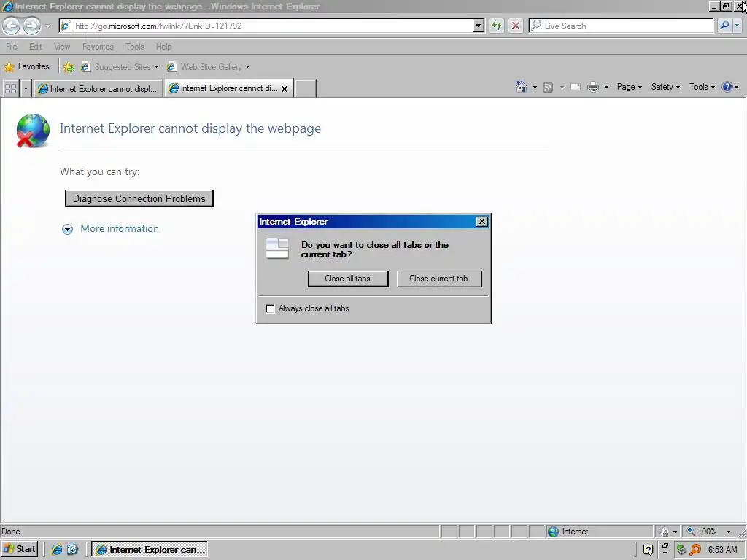Screen dimensions: 747x560
Task: Expand the More information arrow icon
Action: click(x=68, y=230)
